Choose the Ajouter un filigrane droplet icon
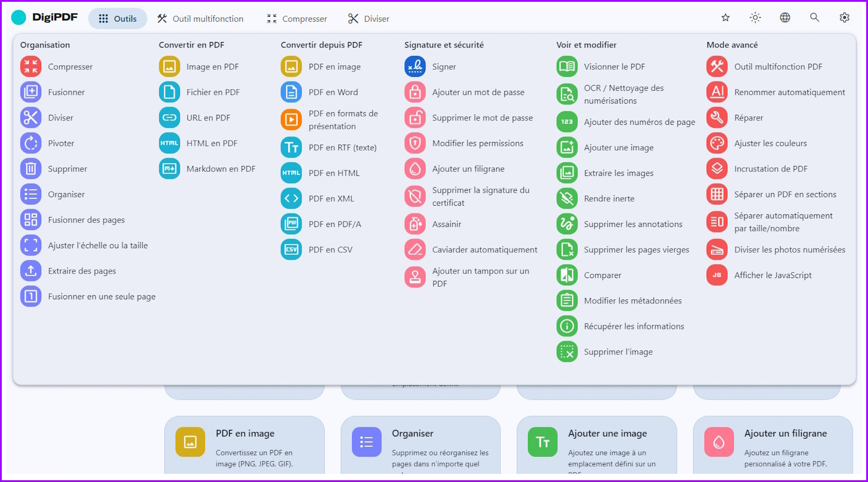The height and width of the screenshot is (482, 868). [415, 169]
